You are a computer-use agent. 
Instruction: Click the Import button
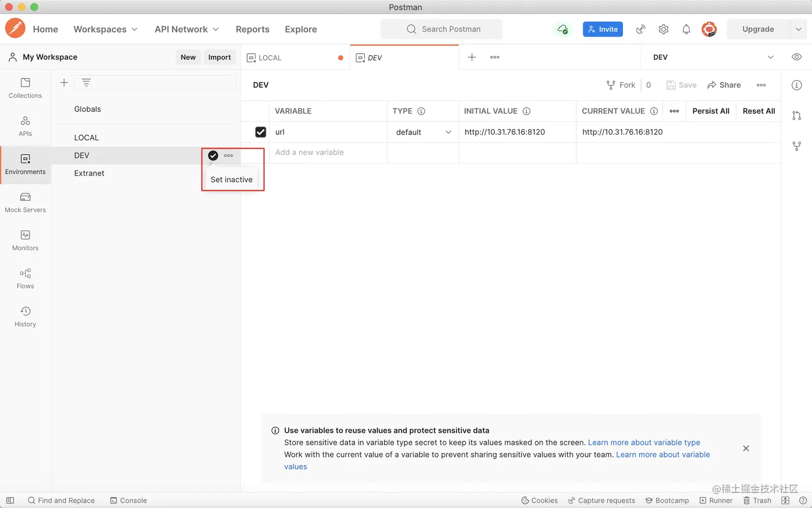pyautogui.click(x=220, y=57)
